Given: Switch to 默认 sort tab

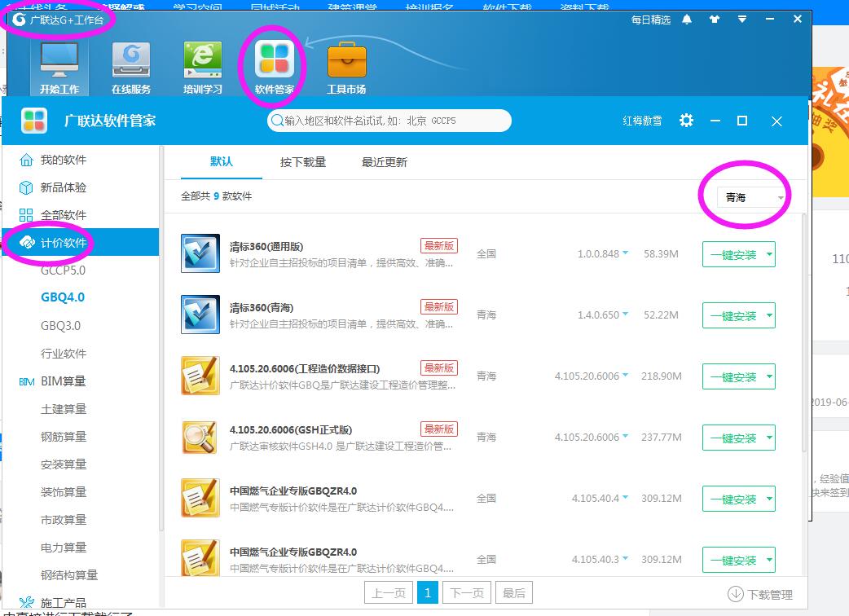Looking at the screenshot, I should [222, 162].
